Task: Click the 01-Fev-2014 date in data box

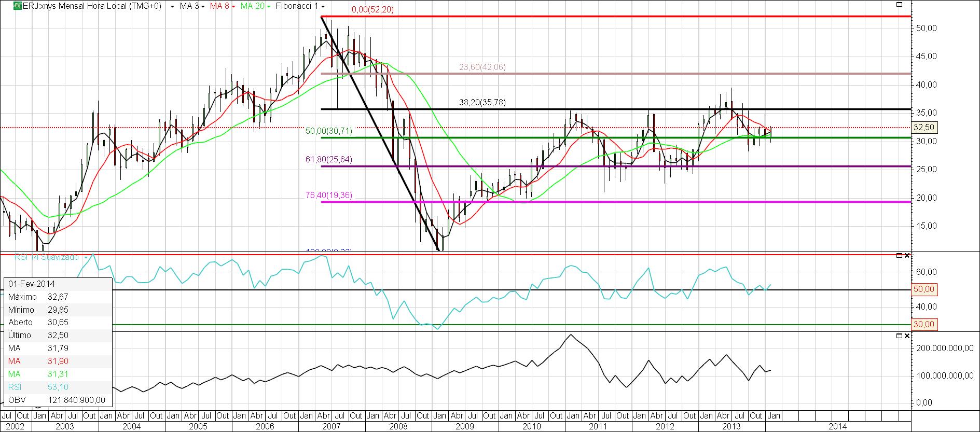Action: click(32, 284)
